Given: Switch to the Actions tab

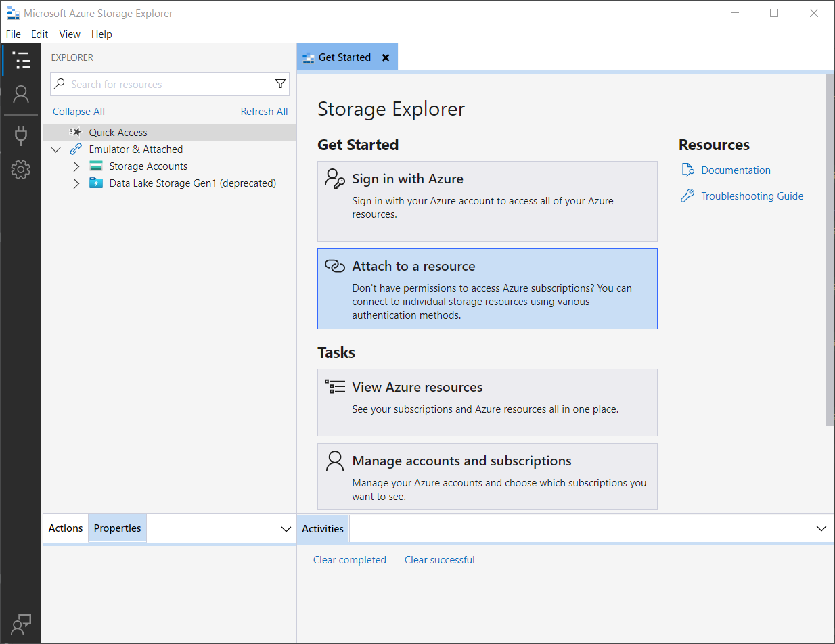Looking at the screenshot, I should [x=66, y=528].
